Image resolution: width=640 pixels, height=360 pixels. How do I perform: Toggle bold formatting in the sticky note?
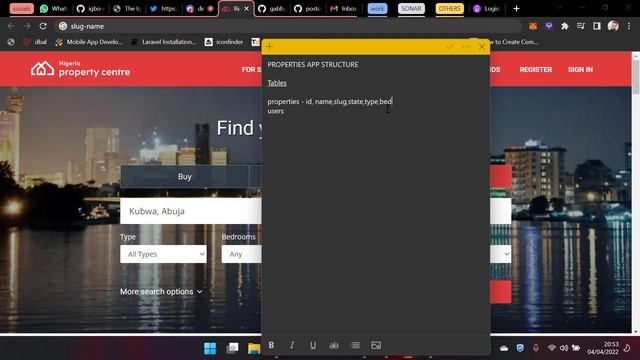click(271, 345)
